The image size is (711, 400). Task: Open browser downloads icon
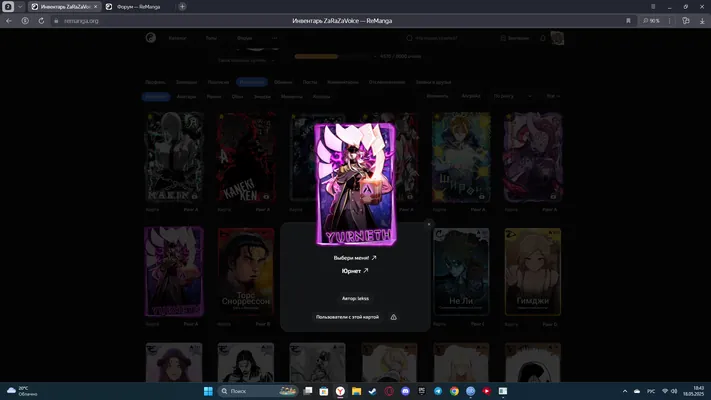702,21
